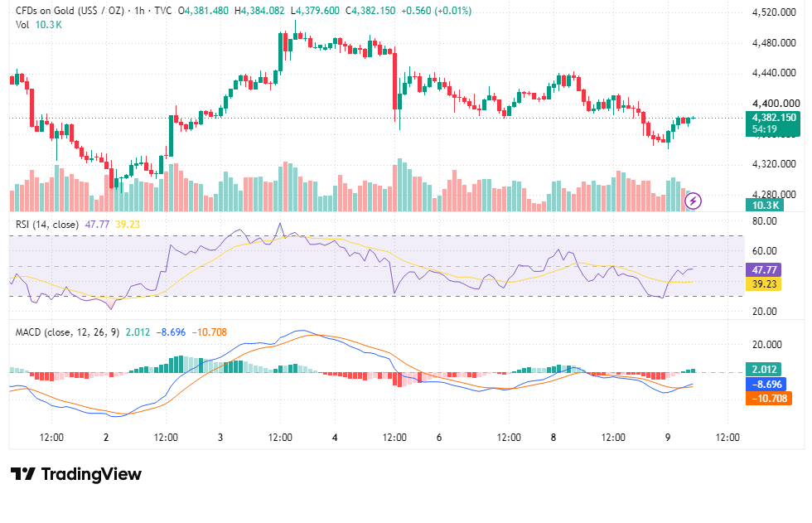812x523 pixels.
Task: Select the CFDs on Gold symbol title
Action: 70,10
